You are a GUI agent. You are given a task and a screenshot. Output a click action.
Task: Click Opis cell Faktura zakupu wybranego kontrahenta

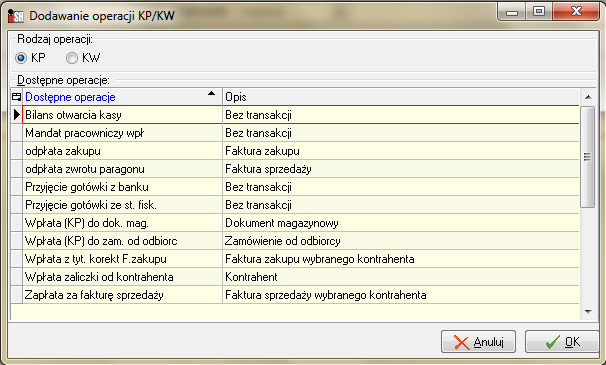(401, 259)
